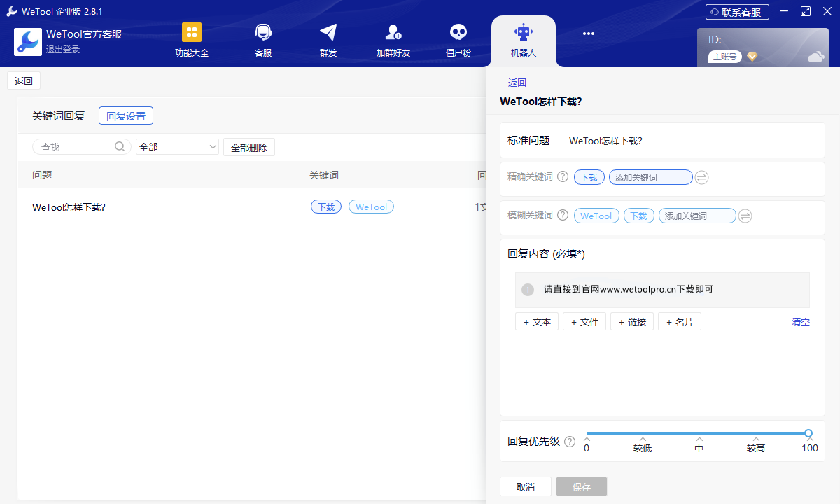
Task: Click the 主账号 badge
Action: [724, 57]
